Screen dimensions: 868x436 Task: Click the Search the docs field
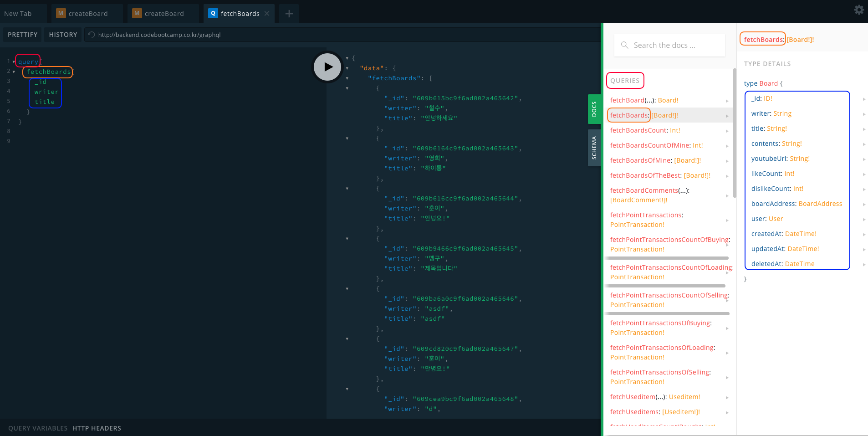pos(669,45)
